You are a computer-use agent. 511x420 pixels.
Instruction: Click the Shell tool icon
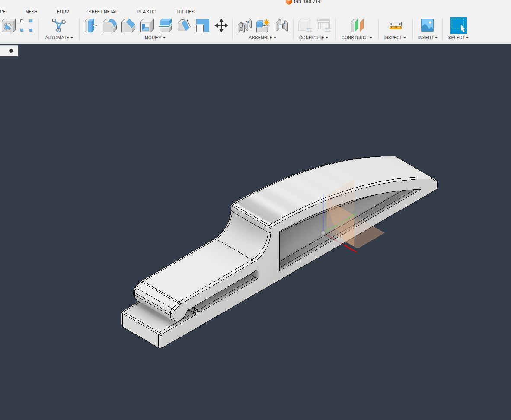(147, 25)
